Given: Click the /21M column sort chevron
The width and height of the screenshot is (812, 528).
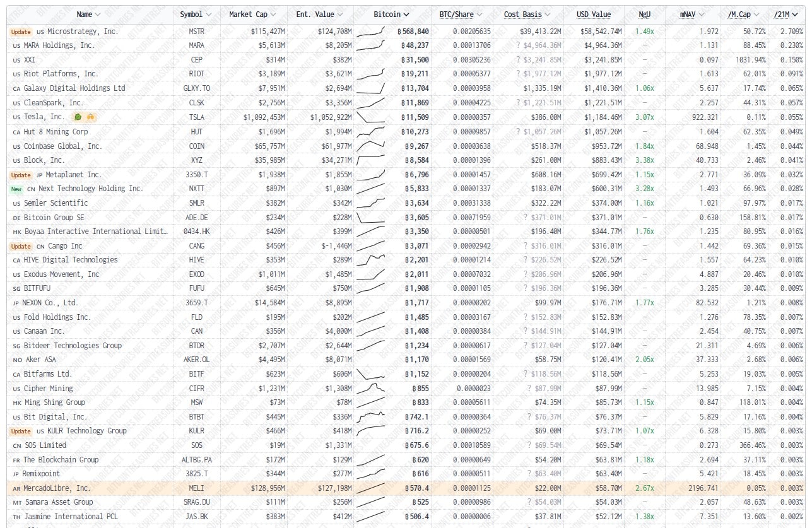Looking at the screenshot, I should [801, 15].
